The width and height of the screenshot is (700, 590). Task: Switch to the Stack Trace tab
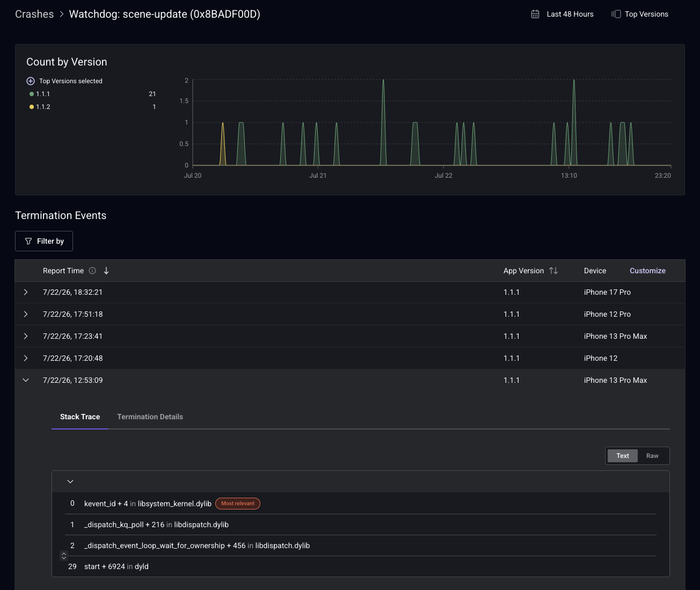coord(80,417)
